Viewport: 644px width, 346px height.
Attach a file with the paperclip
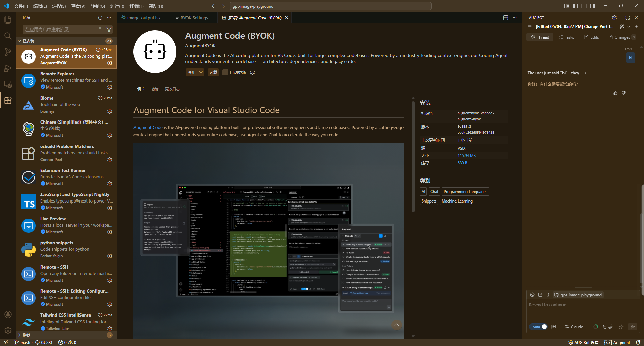(611, 327)
